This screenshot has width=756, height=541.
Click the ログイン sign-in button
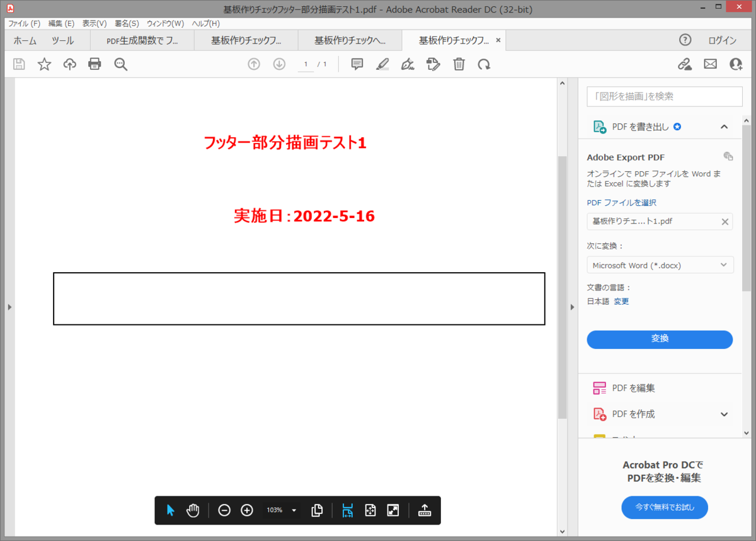tap(722, 40)
